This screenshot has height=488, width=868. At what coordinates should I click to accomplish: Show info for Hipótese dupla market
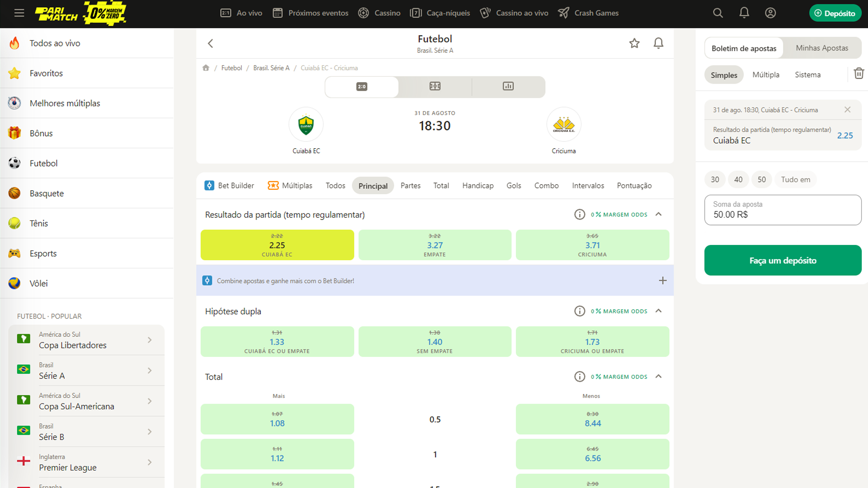click(x=580, y=311)
